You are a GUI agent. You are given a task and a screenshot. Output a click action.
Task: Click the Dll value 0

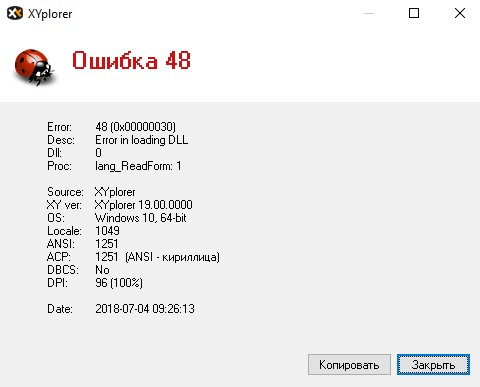(x=98, y=153)
